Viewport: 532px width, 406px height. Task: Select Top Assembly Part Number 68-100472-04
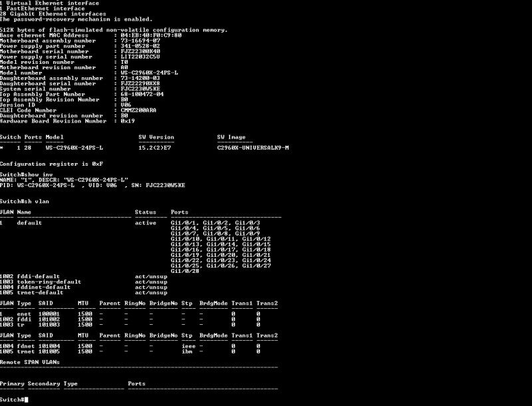pyautogui.click(x=142, y=95)
